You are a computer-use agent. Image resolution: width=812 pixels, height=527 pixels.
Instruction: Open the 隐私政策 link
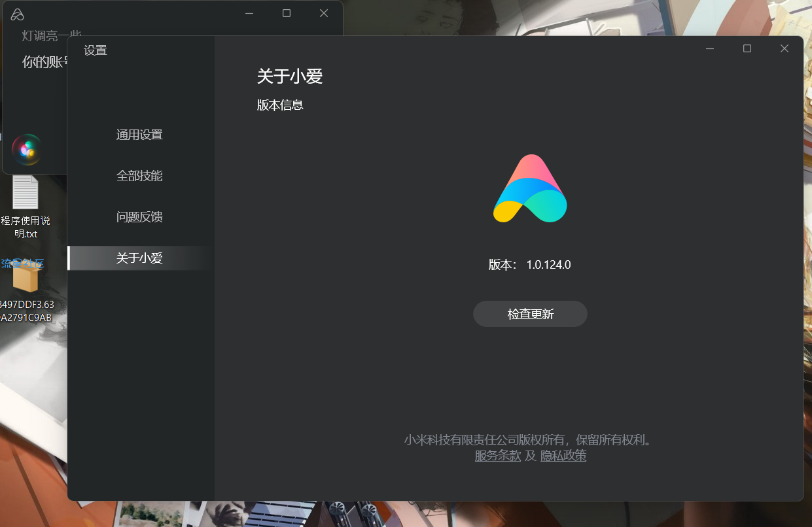tap(563, 456)
